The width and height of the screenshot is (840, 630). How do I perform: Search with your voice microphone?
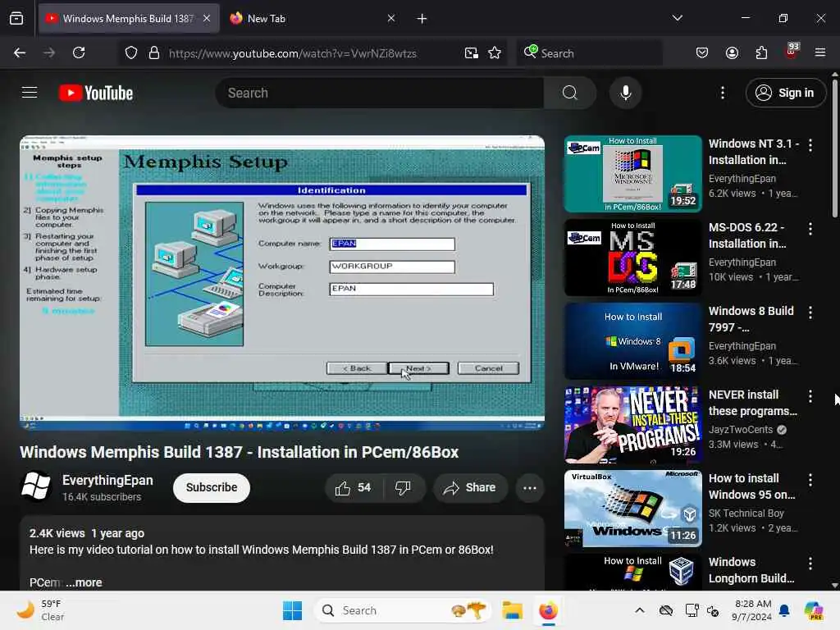pos(625,93)
